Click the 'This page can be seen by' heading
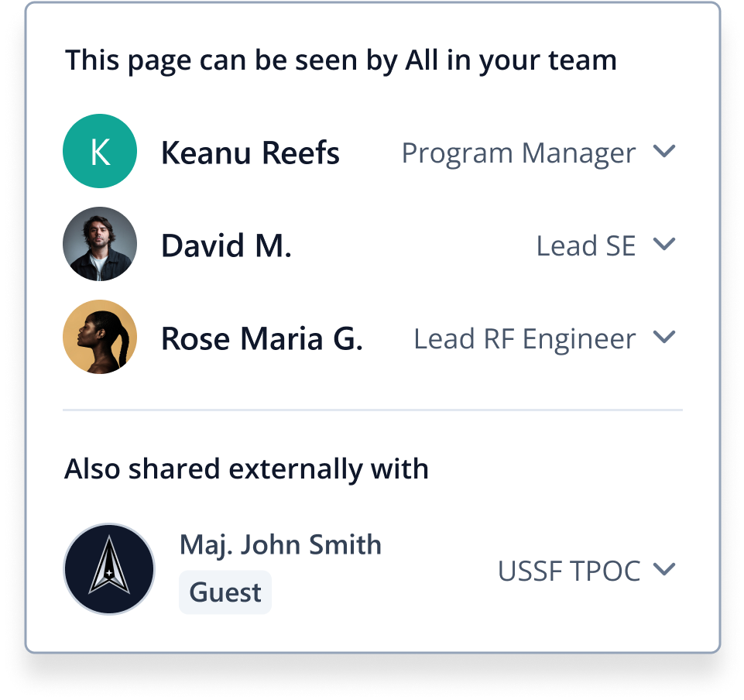 click(x=341, y=60)
